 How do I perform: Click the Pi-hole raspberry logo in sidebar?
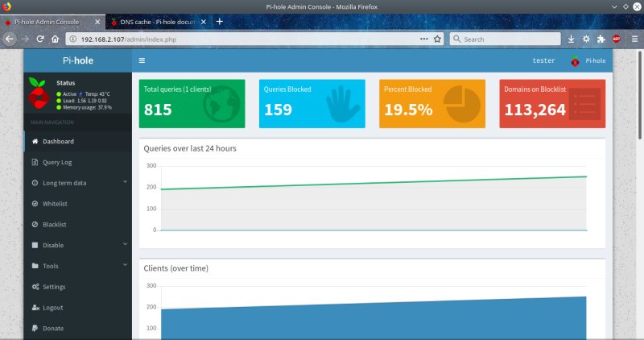39,93
